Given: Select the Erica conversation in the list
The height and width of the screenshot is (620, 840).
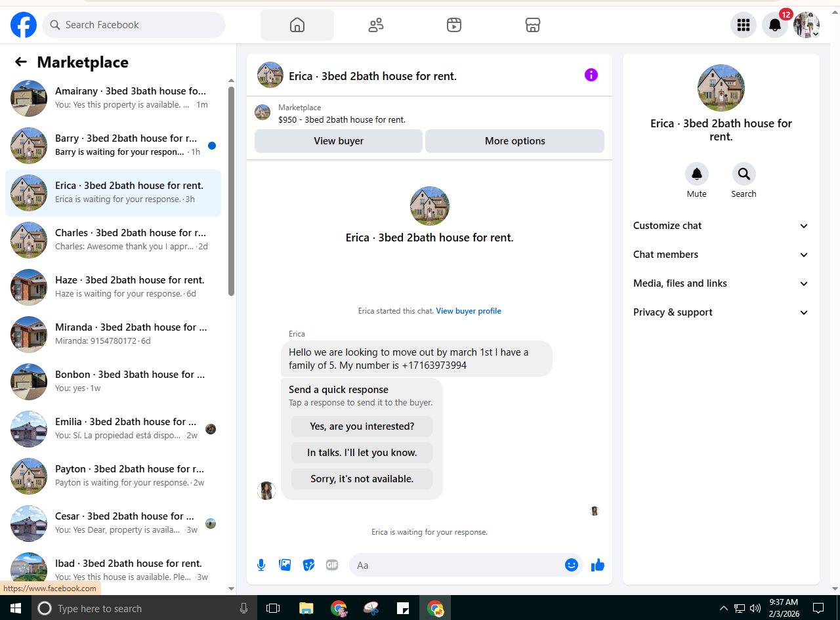Looking at the screenshot, I should 114,193.
